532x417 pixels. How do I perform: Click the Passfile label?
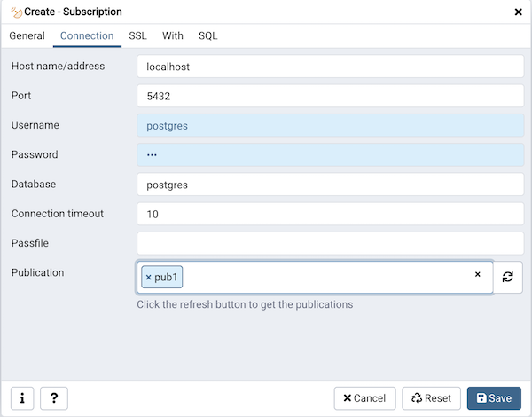coord(30,243)
